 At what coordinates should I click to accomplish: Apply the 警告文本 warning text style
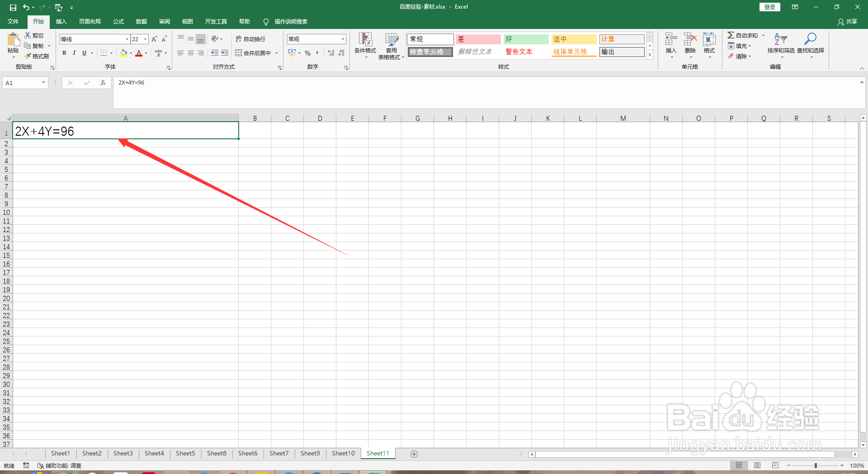526,52
